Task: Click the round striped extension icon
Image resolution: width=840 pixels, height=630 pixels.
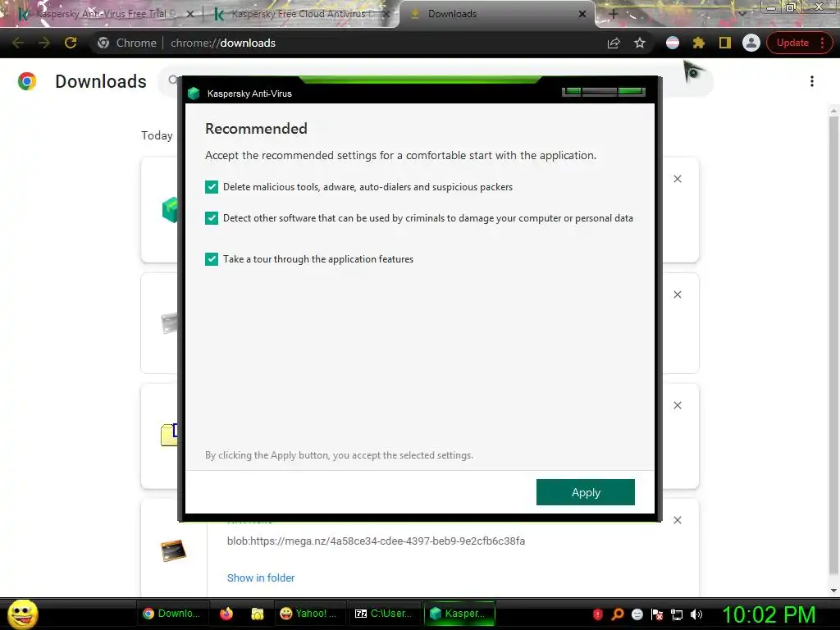Action: coord(673,43)
